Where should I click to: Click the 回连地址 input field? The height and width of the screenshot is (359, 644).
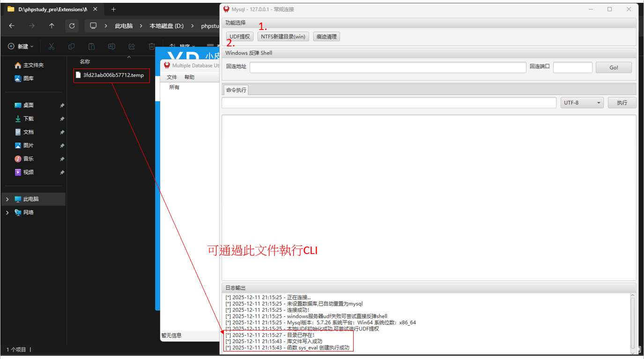(x=388, y=67)
